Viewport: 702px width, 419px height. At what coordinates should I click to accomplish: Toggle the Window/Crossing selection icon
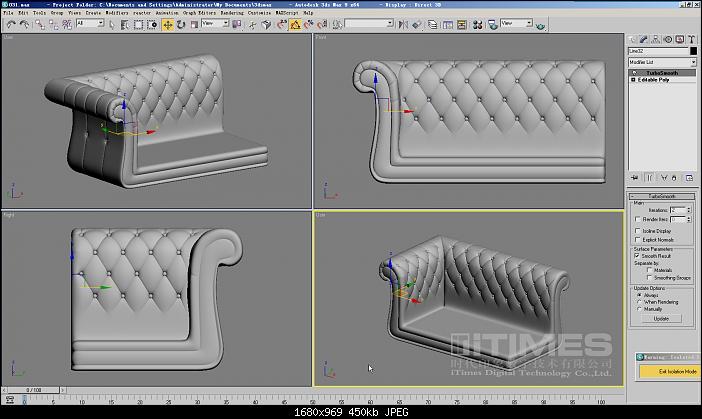152,25
